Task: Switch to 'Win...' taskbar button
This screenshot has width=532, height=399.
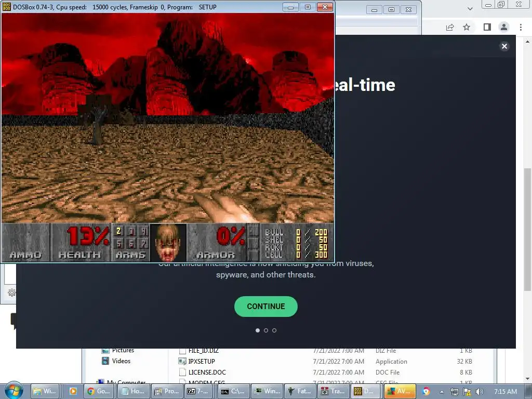Action: point(268,391)
